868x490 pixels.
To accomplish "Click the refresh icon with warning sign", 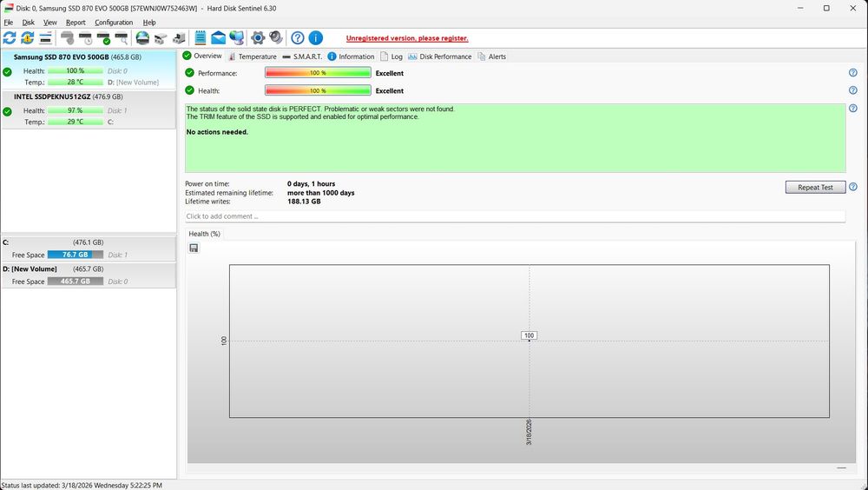I will (x=27, y=37).
